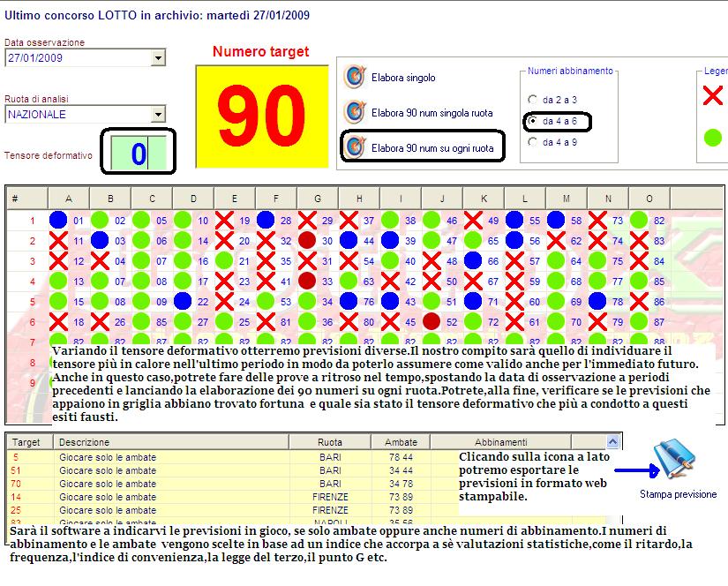Click the 'Elabora 90 num su ogni ruota' label
The height and width of the screenshot is (586, 728).
coord(432,148)
